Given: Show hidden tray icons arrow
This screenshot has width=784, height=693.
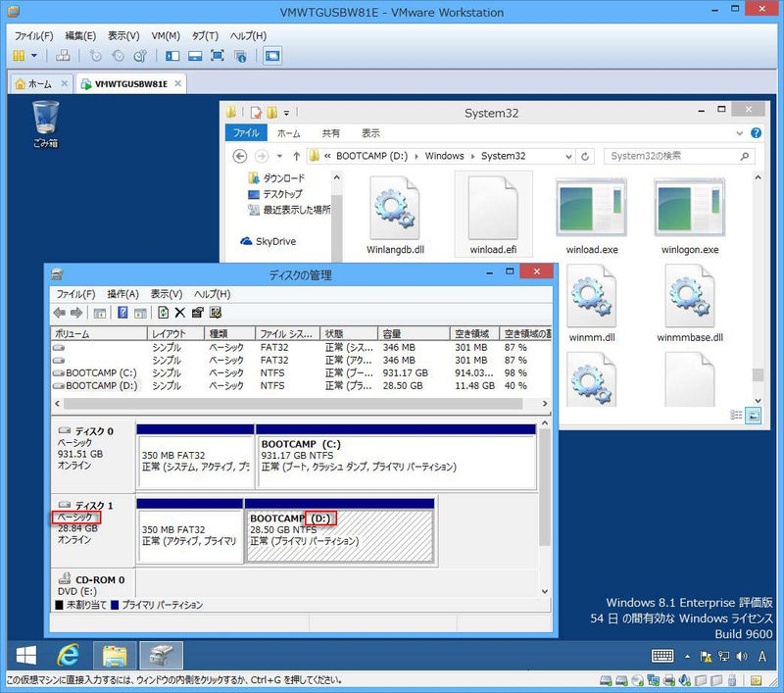Looking at the screenshot, I should click(x=688, y=657).
